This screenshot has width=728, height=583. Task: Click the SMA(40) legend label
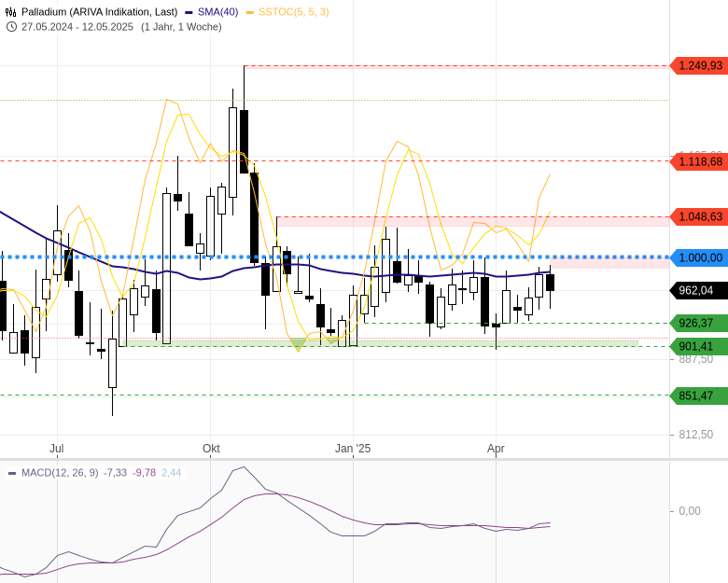pyautogui.click(x=217, y=12)
